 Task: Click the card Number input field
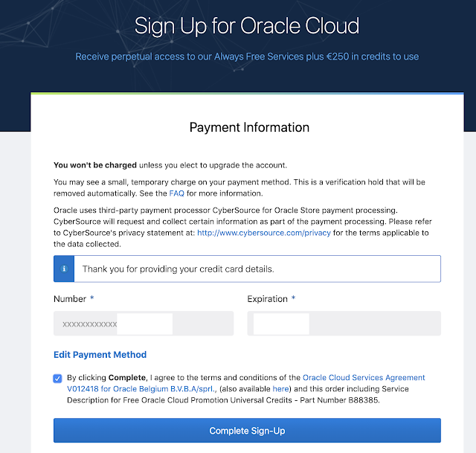pyautogui.click(x=144, y=324)
